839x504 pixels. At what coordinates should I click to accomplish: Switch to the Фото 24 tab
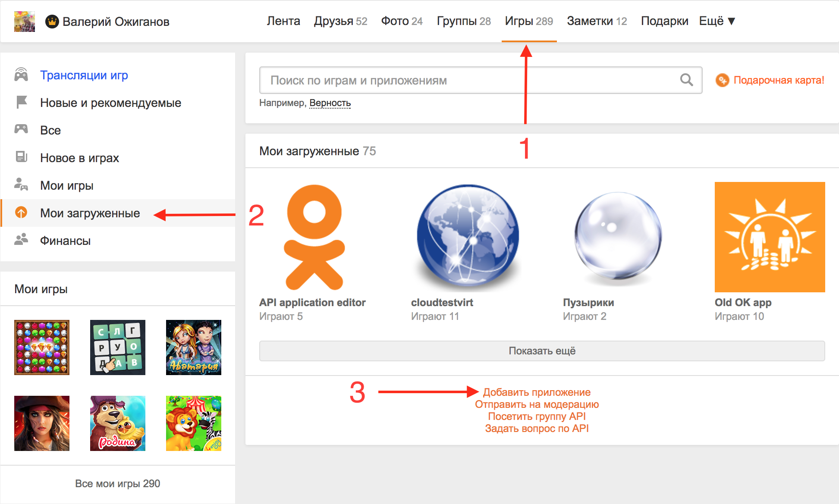402,21
